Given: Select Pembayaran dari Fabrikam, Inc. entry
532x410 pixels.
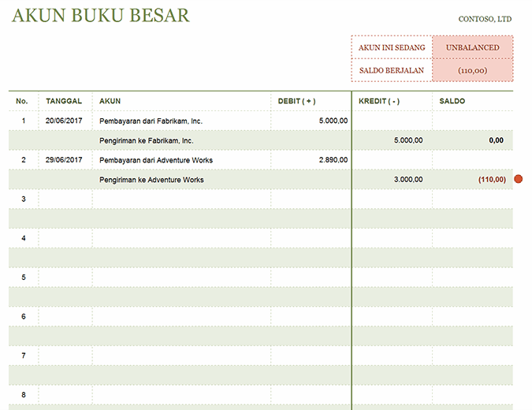Looking at the screenshot, I should [151, 121].
